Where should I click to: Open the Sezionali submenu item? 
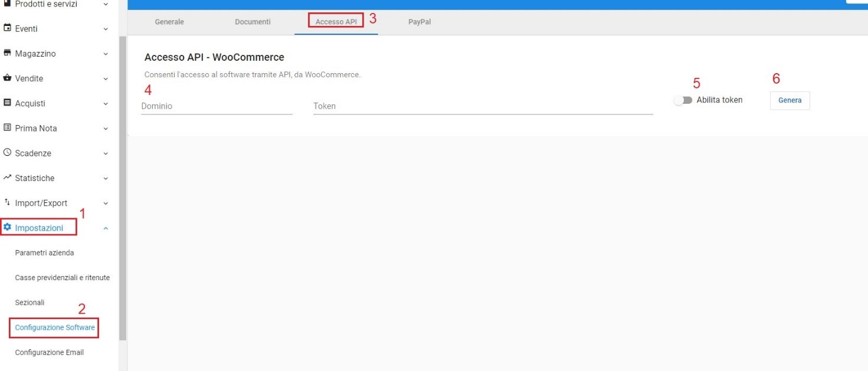click(30, 303)
